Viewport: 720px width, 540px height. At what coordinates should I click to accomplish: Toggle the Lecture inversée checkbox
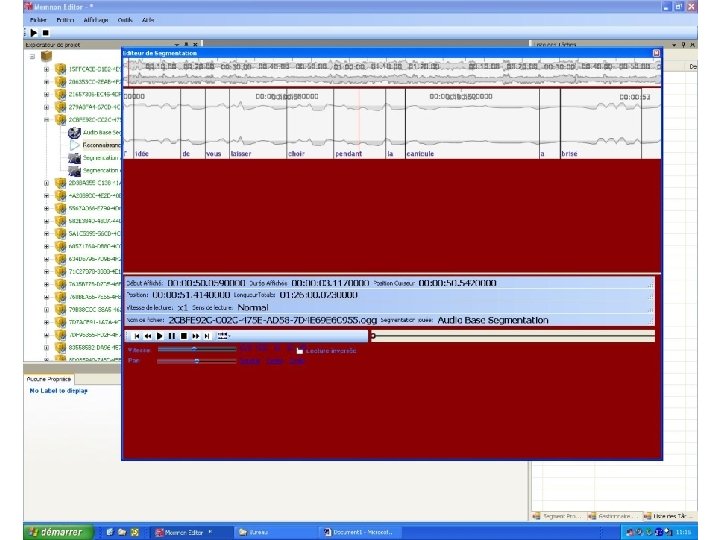[300, 351]
